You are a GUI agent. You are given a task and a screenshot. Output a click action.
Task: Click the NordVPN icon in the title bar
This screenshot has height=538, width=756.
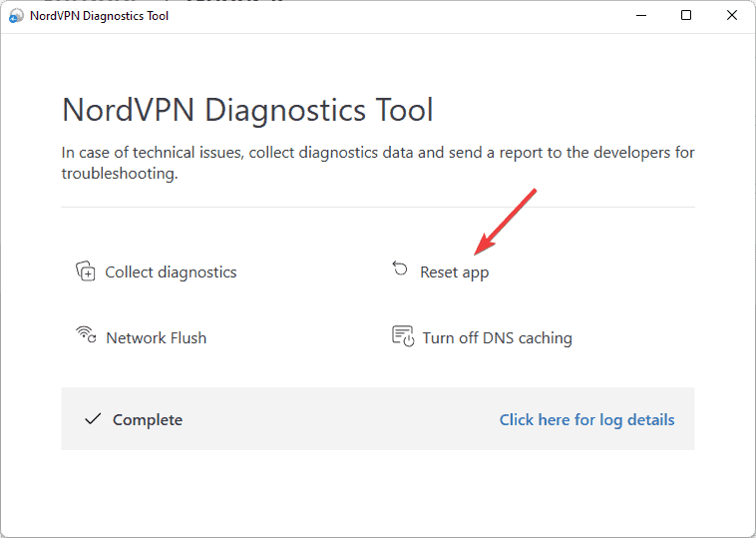tap(16, 16)
